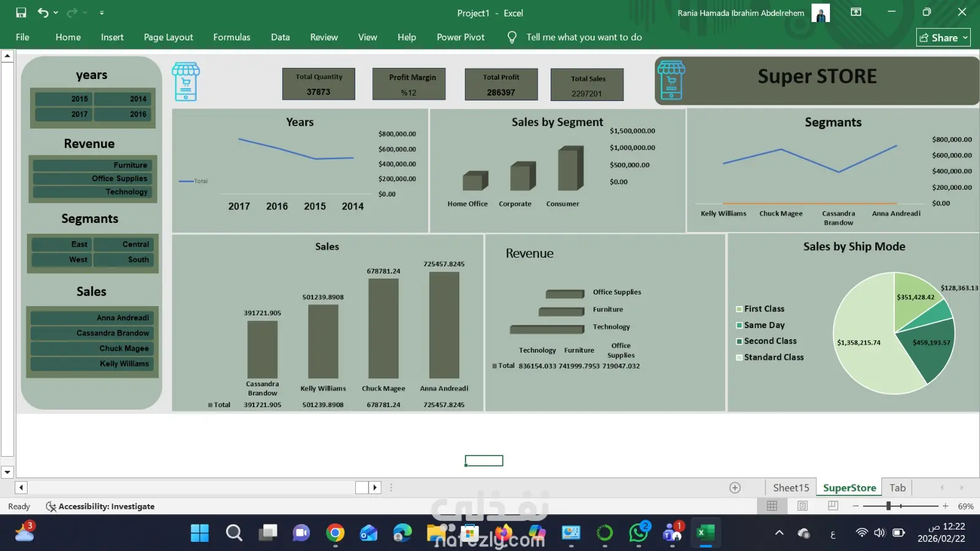This screenshot has height=551, width=980.
Task: Switch to Page Break Preview icon
Action: coord(833,506)
